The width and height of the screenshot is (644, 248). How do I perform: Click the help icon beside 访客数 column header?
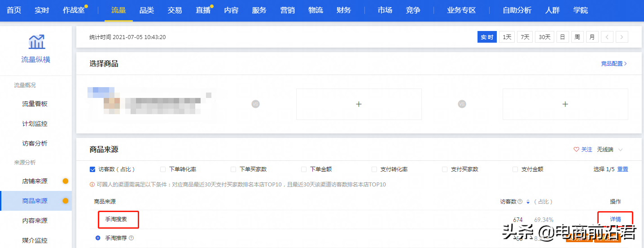click(x=520, y=202)
